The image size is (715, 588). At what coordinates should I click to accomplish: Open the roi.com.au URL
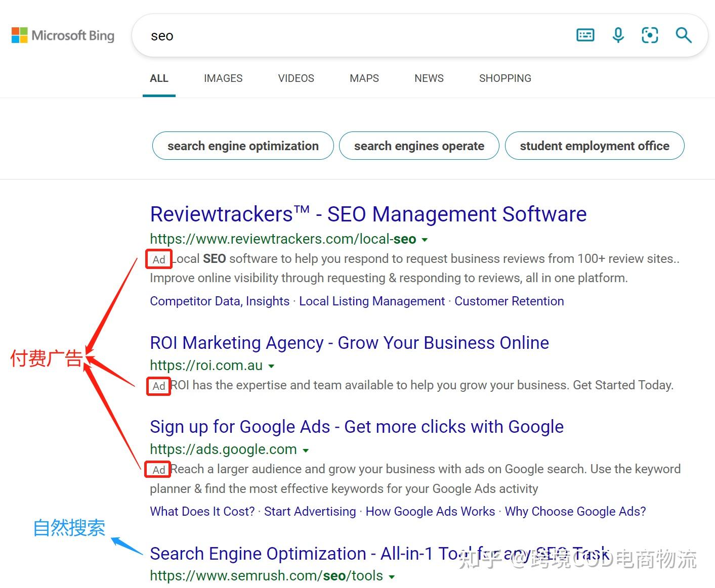click(206, 366)
